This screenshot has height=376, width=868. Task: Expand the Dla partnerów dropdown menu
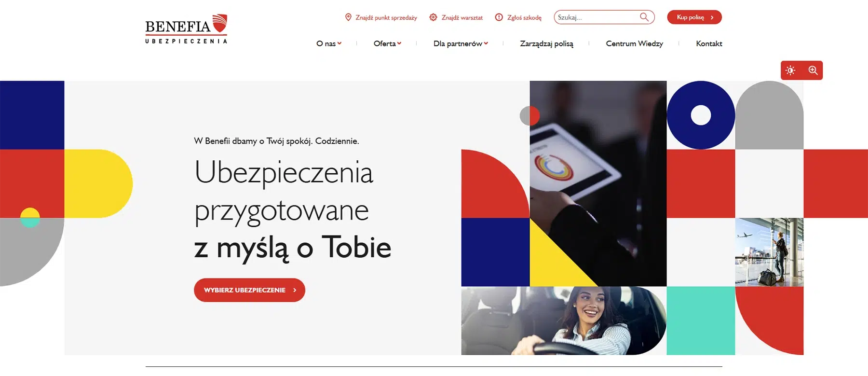461,43
